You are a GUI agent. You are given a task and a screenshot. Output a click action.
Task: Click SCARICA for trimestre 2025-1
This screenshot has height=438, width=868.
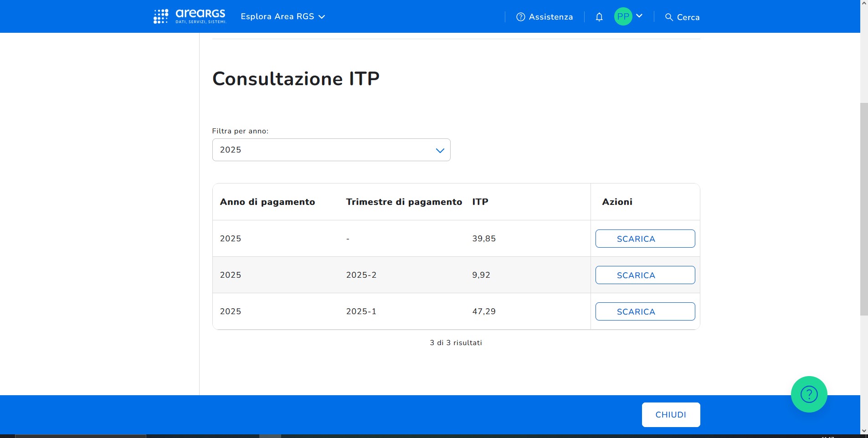point(645,311)
